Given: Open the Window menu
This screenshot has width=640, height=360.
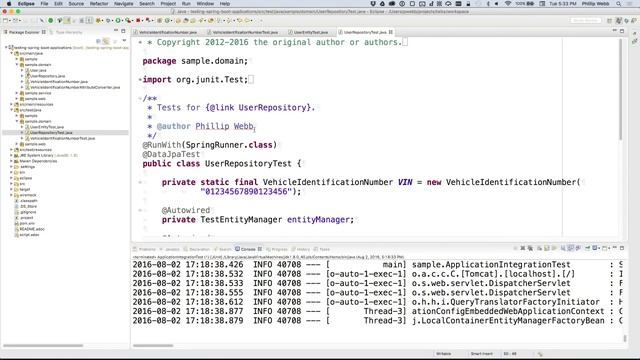Looking at the screenshot, I should pyautogui.click(x=205, y=4).
